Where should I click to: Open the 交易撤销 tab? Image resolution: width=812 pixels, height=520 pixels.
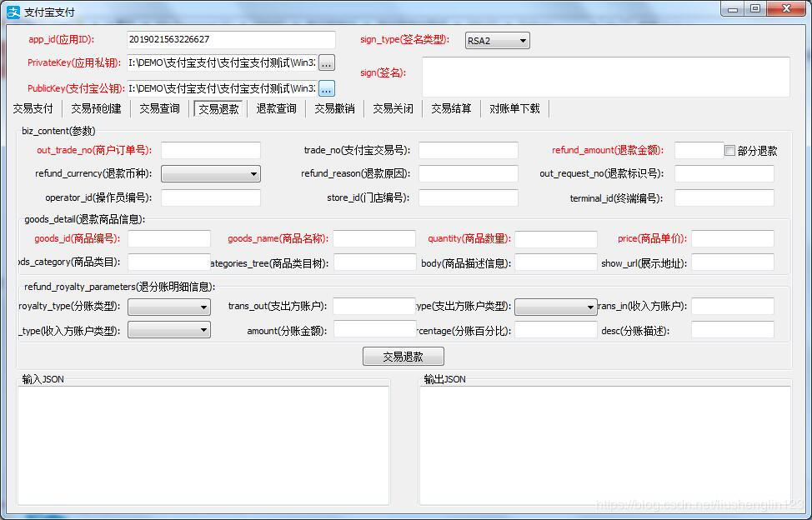(x=334, y=108)
